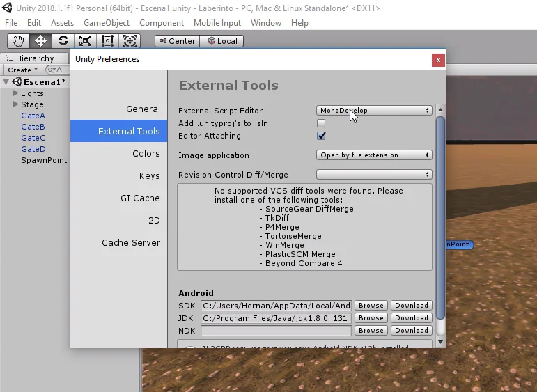
Task: Open the External Script Editor dropdown
Action: pos(374,110)
